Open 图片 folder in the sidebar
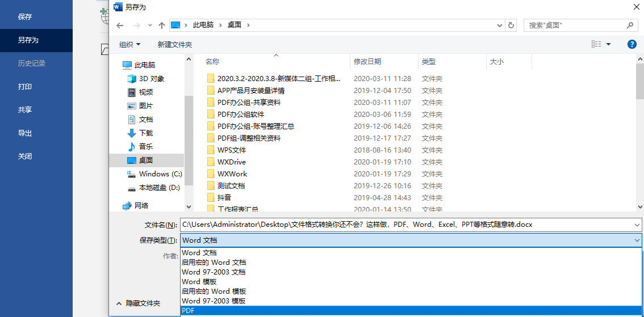Viewport: 644px width, 317px height. tap(140, 106)
